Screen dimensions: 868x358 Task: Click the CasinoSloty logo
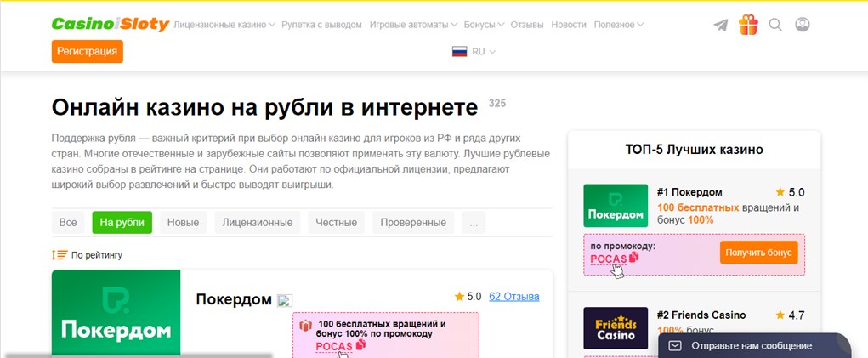pyautogui.click(x=111, y=25)
